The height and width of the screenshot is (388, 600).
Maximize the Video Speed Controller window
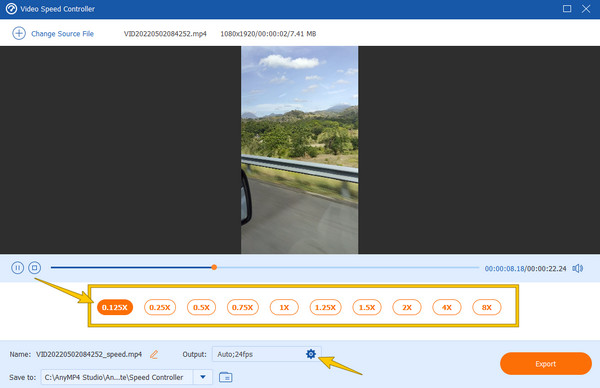[x=567, y=9]
